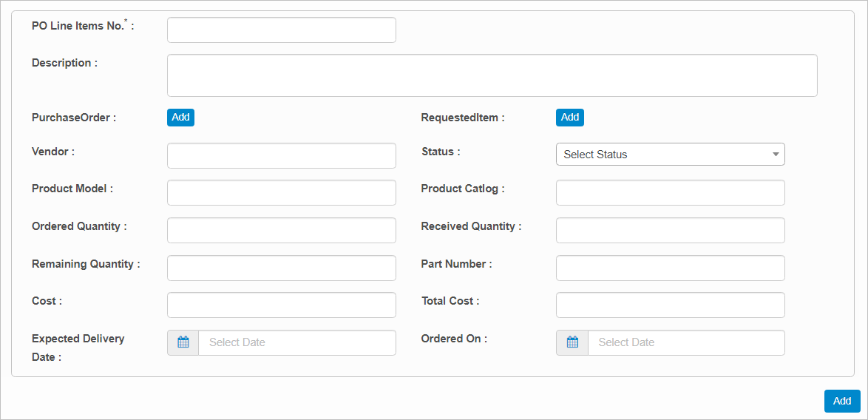Open calendar icon for Expected Delivery Date
This screenshot has height=420, width=868.
183,342
